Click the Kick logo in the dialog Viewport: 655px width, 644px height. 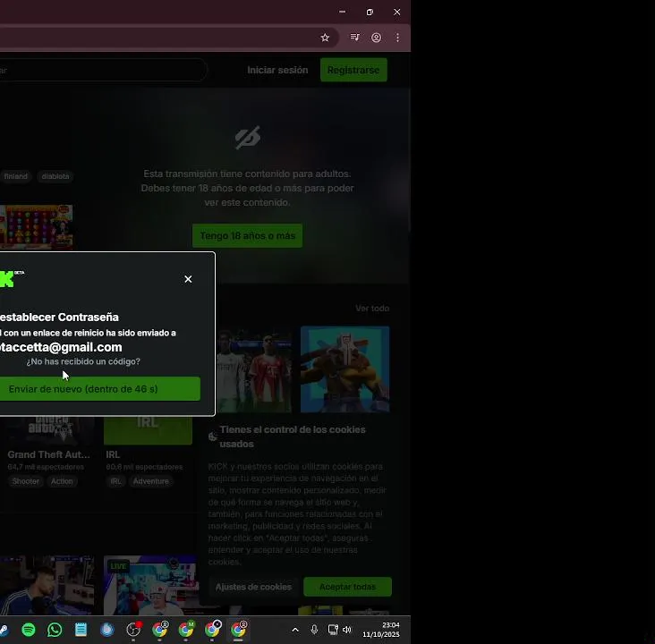tap(11, 278)
